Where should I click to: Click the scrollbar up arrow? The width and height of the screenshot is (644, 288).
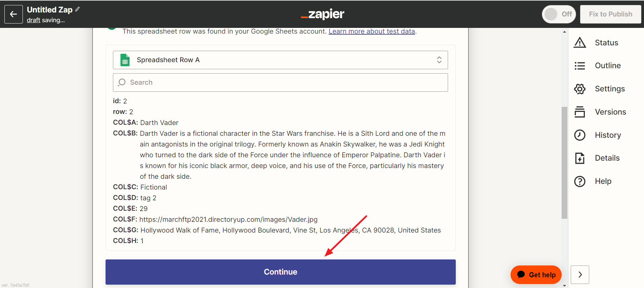[564, 32]
